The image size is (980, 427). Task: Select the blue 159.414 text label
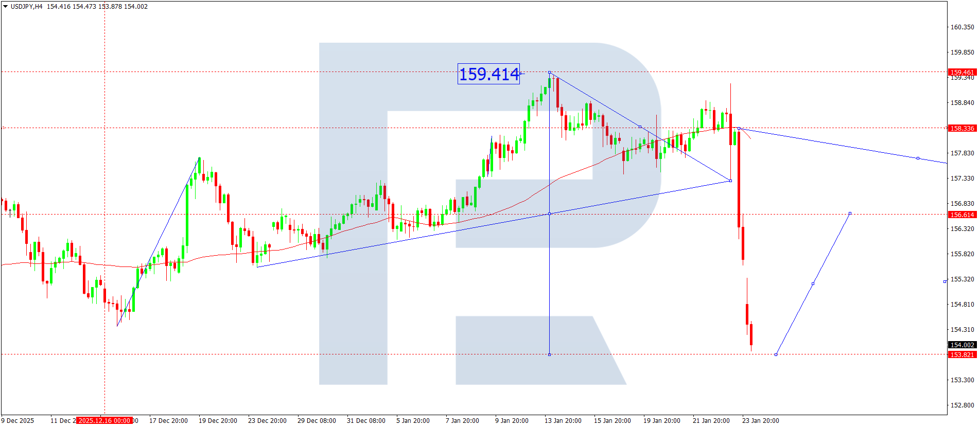pos(488,74)
